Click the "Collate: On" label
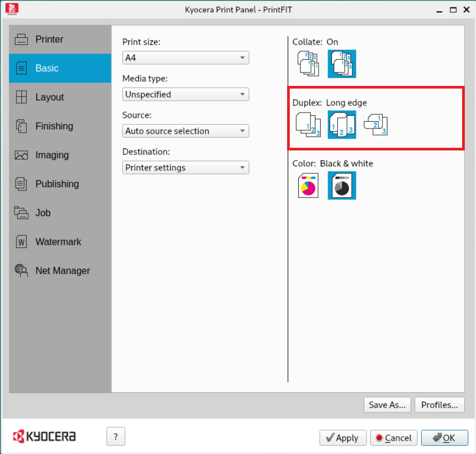The width and height of the screenshot is (476, 454). click(315, 42)
